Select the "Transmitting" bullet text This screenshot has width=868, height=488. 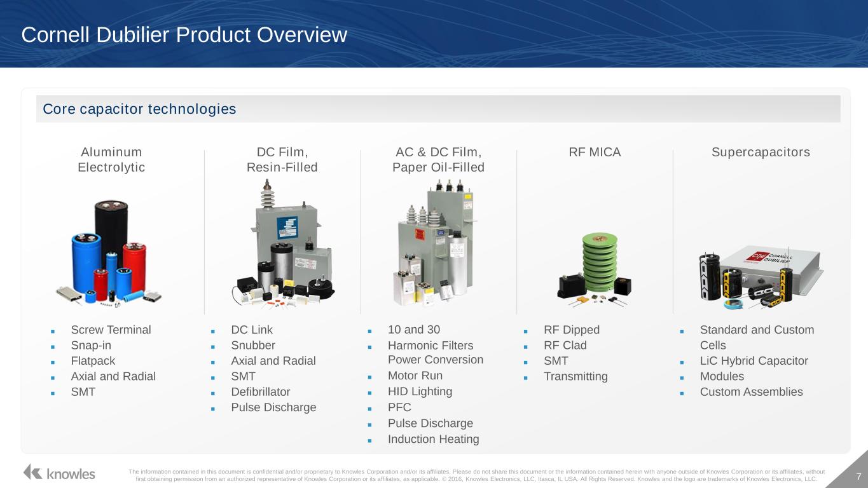(575, 376)
